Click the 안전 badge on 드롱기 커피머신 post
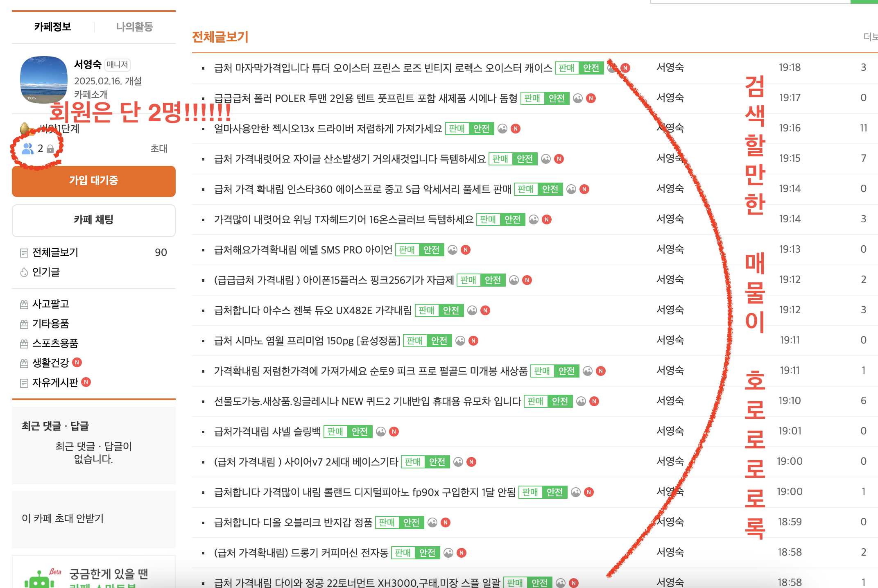The height and width of the screenshot is (588, 878). coord(428,553)
